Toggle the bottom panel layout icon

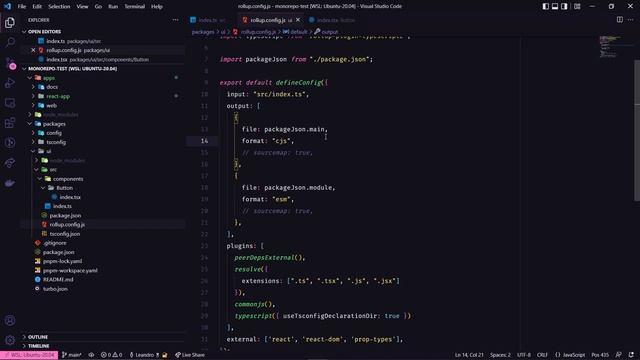click(555, 6)
